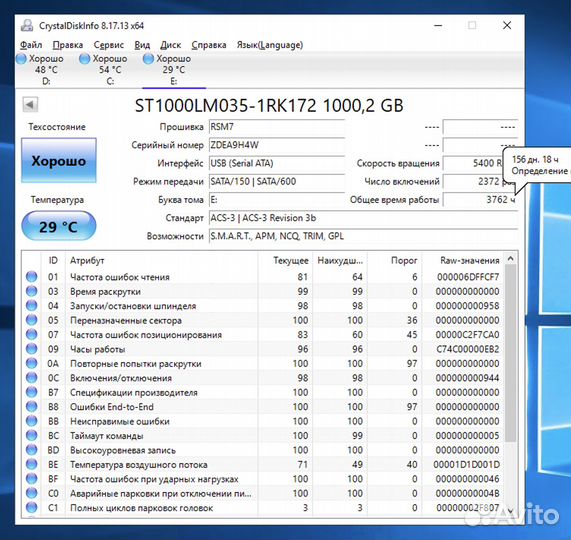Click the status icon for attribute 05
Image resolution: width=571 pixels, height=540 pixels.
[32, 320]
